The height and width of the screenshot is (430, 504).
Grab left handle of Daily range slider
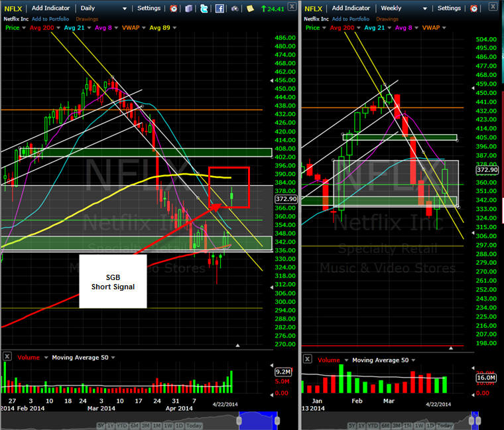click(x=239, y=420)
